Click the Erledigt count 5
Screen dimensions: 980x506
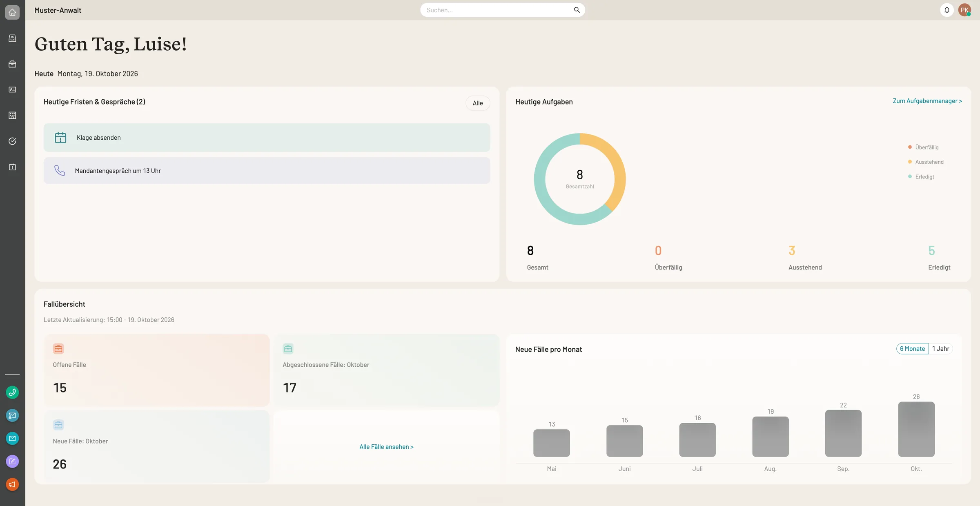[x=931, y=250]
